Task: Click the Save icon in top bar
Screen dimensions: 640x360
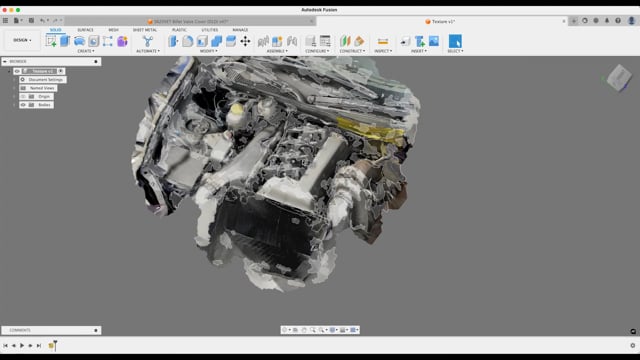Action: pyautogui.click(x=31, y=20)
